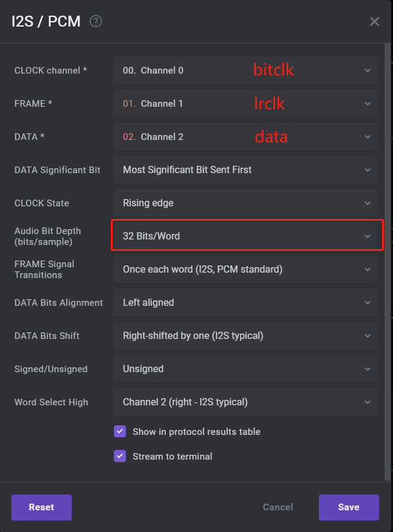
Task: Change the DATA Significant Bit setting
Action: click(245, 170)
